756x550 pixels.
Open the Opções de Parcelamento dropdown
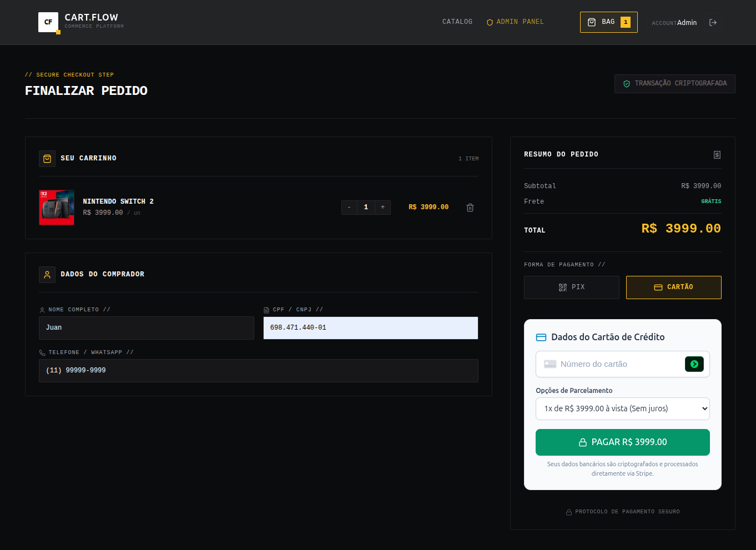tap(623, 409)
